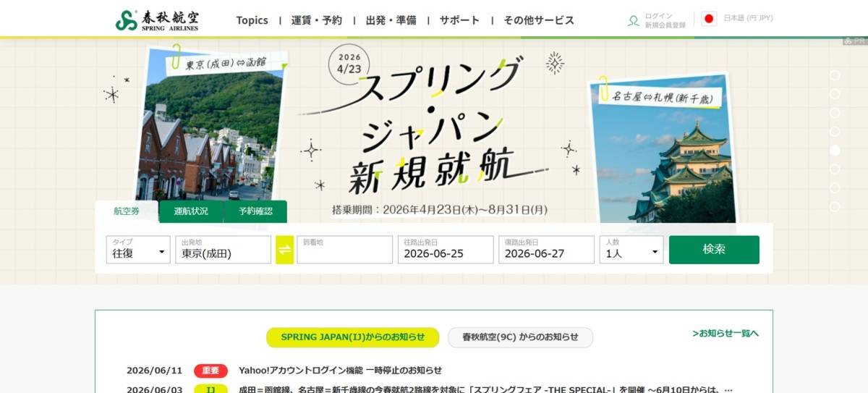Click the Japan flag icon
The height and width of the screenshot is (393, 868).
tap(709, 18)
